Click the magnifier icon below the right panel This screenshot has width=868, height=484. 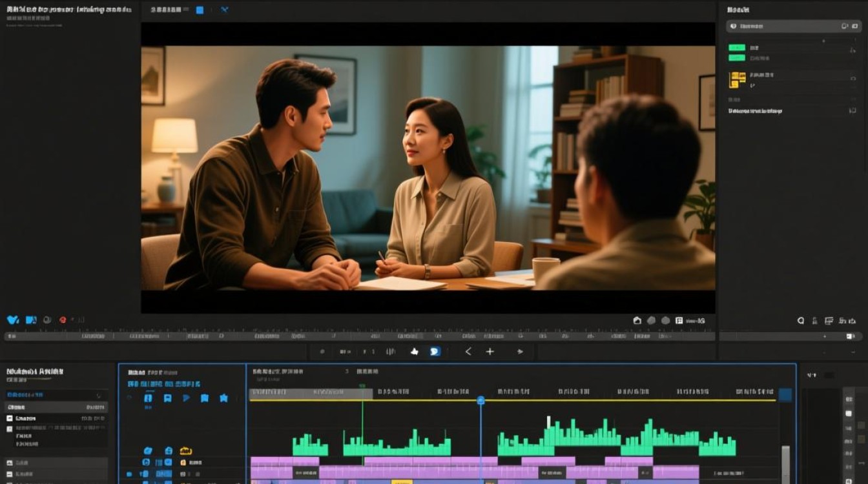pyautogui.click(x=801, y=320)
